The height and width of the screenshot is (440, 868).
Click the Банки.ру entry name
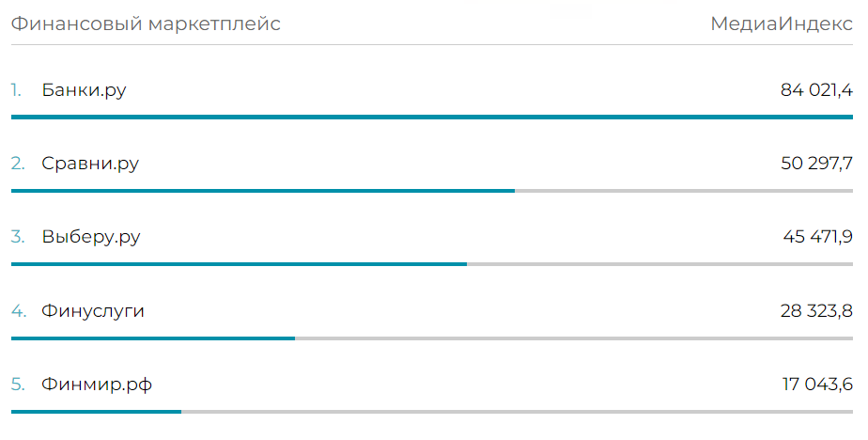click(84, 90)
